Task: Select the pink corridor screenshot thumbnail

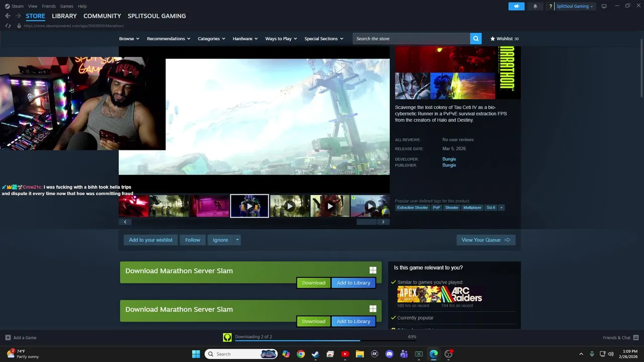Action: point(209,206)
